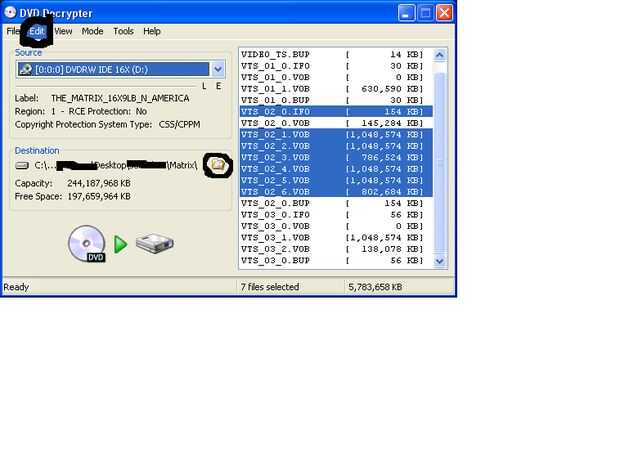Click the hard drive destination icon
Screen dimensions: 620x466
[155, 243]
